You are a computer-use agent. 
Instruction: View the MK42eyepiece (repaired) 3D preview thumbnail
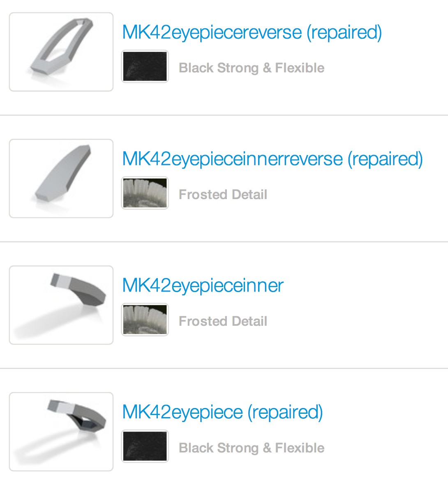click(61, 432)
